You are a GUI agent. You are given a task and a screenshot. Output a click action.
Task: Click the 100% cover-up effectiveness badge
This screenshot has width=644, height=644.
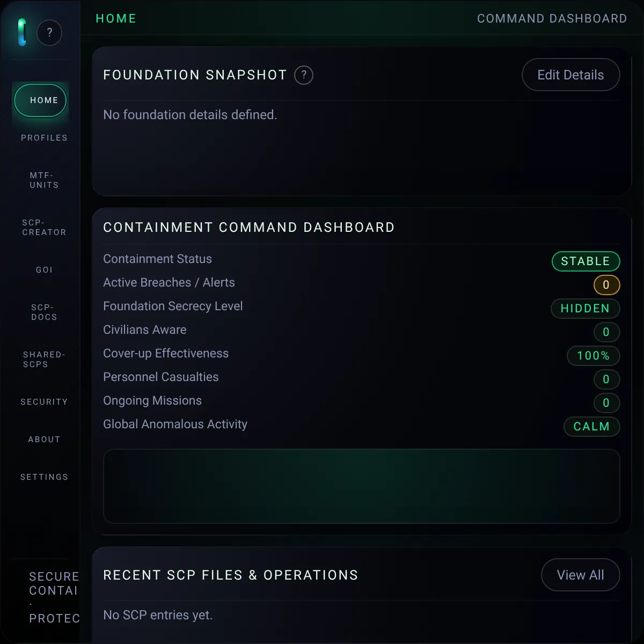593,356
